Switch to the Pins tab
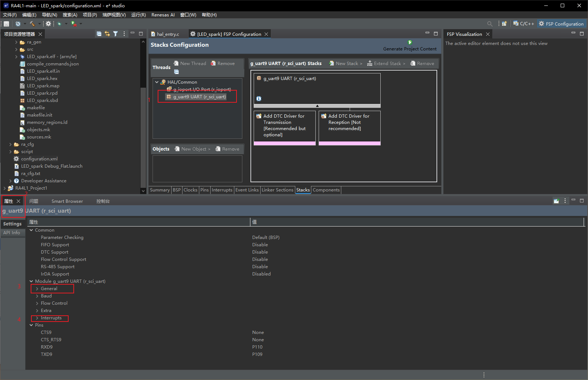 click(204, 190)
